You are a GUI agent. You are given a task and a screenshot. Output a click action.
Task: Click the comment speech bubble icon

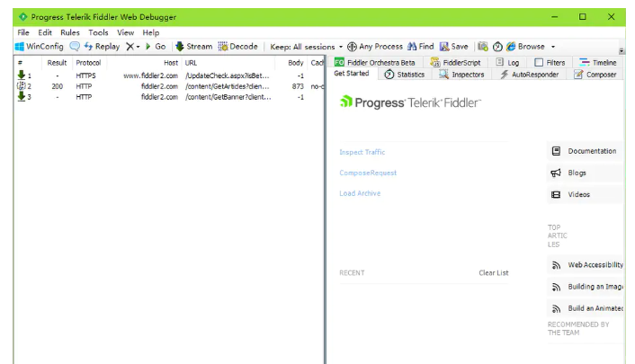(75, 46)
